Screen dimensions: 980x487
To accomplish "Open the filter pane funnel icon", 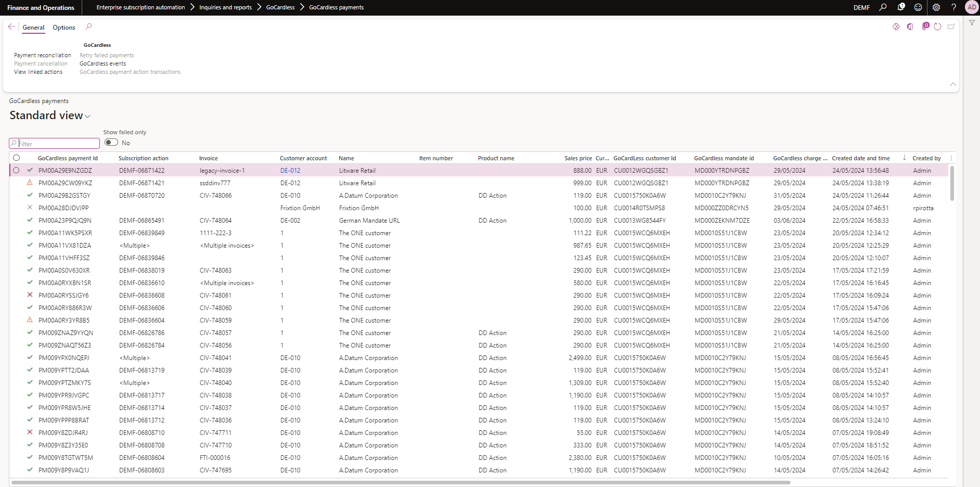I will click(x=972, y=23).
